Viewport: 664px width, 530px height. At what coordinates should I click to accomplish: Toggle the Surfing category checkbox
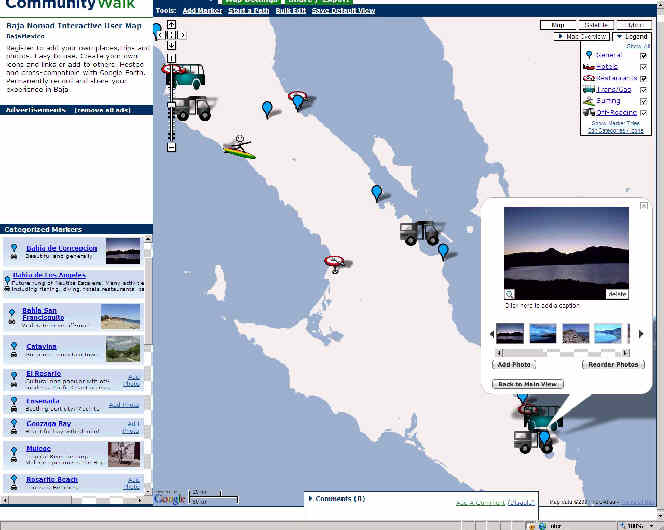tap(644, 101)
